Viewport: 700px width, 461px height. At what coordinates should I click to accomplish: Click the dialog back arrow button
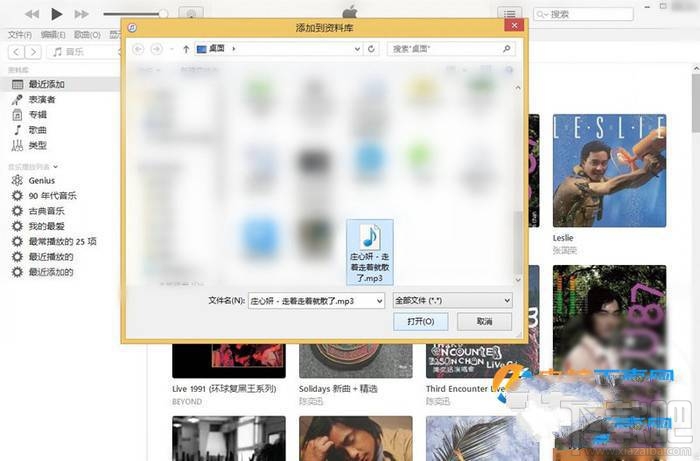tap(138, 49)
